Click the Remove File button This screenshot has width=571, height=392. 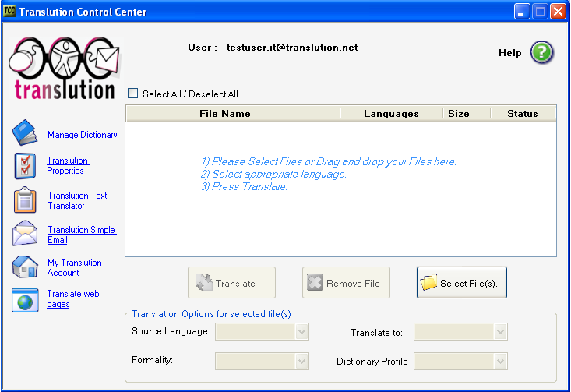pos(346,283)
